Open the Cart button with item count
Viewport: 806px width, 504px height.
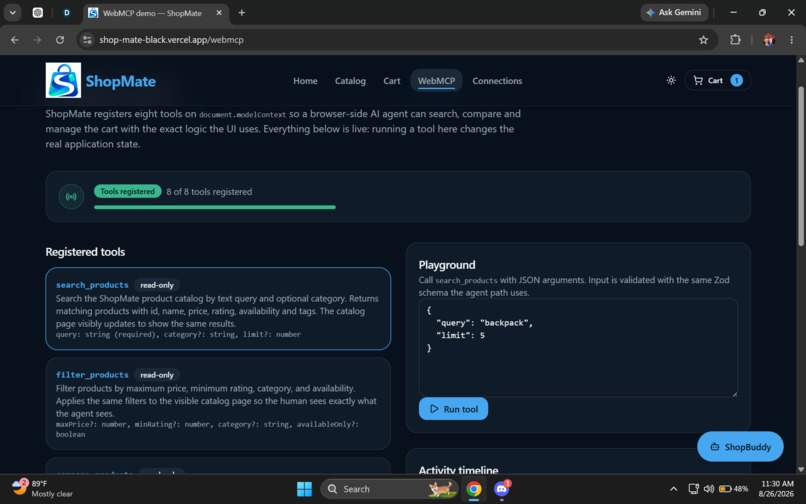click(x=718, y=80)
